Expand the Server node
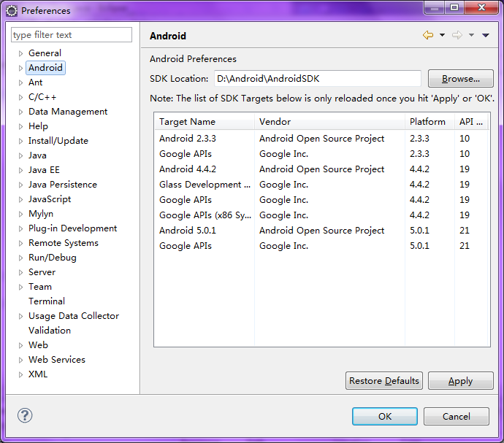Screen dimensions: 504x443 point(20,272)
